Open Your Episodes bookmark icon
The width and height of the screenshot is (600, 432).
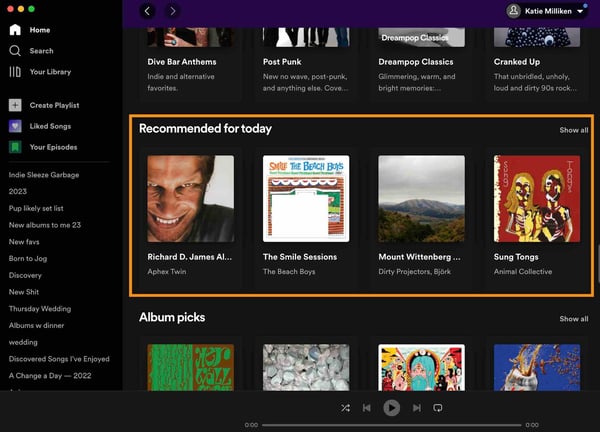[15, 147]
